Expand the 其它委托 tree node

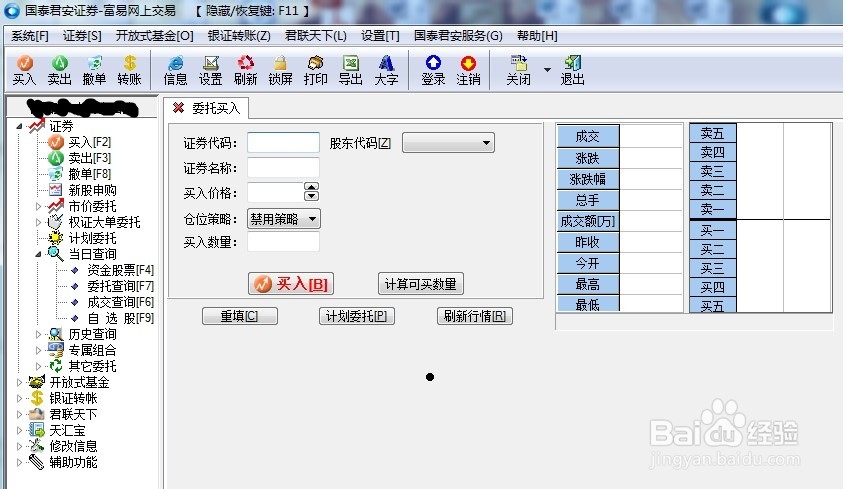tap(38, 366)
